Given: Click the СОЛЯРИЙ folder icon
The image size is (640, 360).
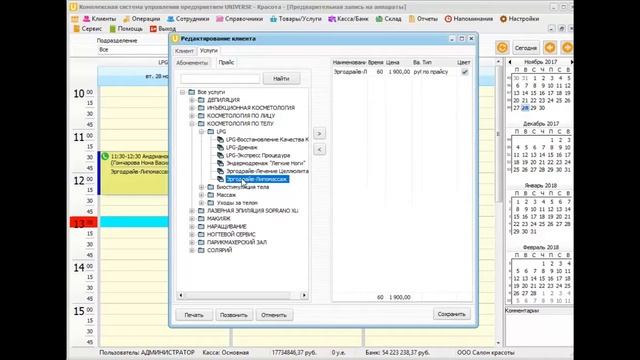Looking at the screenshot, I should [201, 250].
